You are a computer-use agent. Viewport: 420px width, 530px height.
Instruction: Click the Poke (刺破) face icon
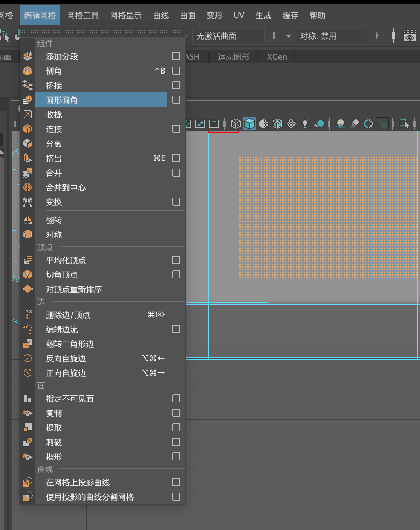click(28, 442)
